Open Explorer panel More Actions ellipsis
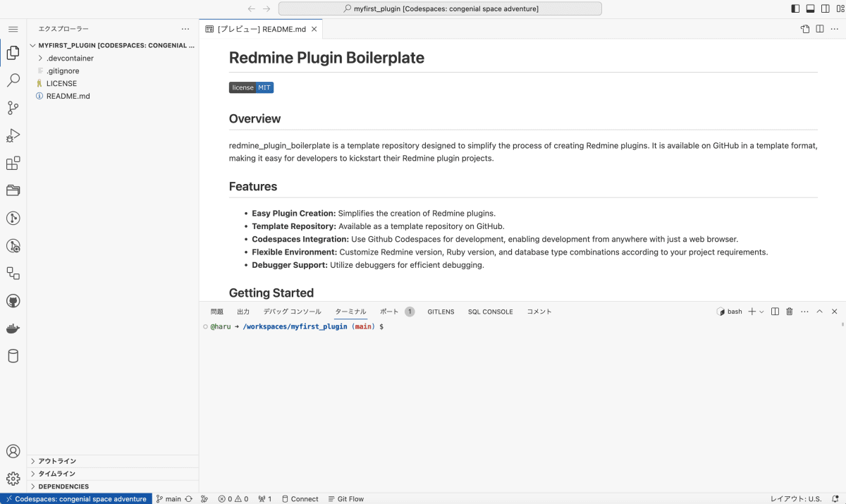 pos(185,29)
